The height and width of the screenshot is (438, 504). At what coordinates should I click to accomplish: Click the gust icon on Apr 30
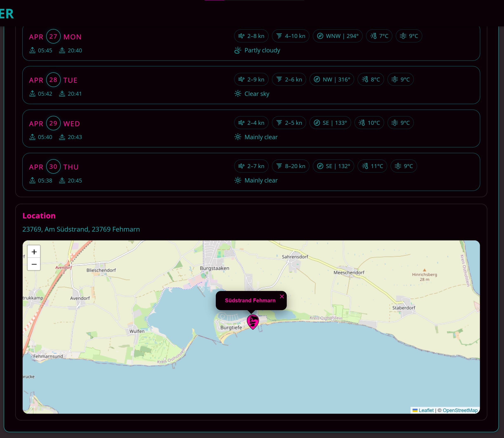pos(279,166)
